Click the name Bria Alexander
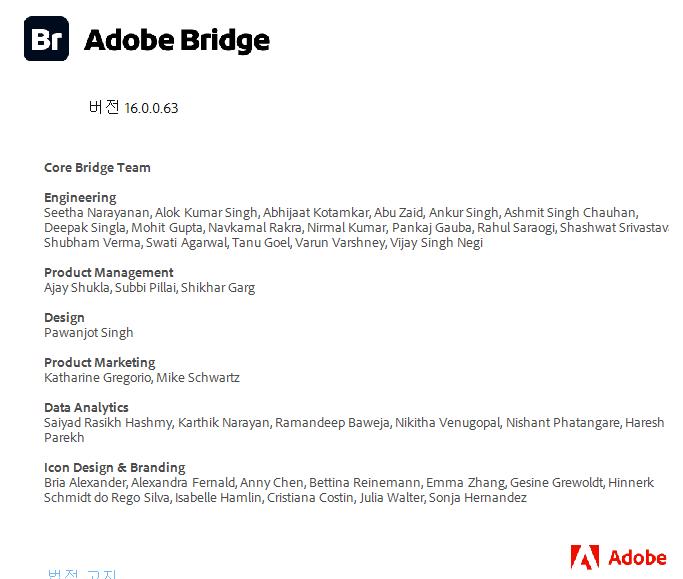The image size is (683, 579). 85,482
